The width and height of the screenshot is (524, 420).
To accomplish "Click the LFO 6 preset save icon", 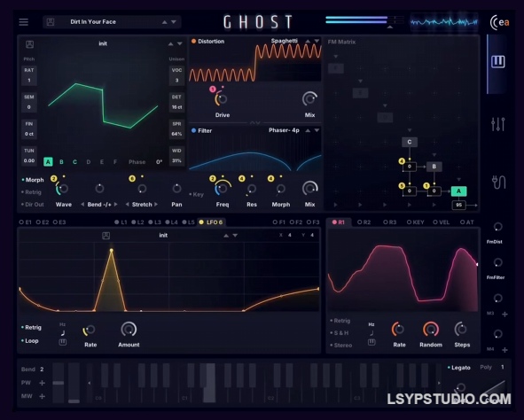I will 106,236.
